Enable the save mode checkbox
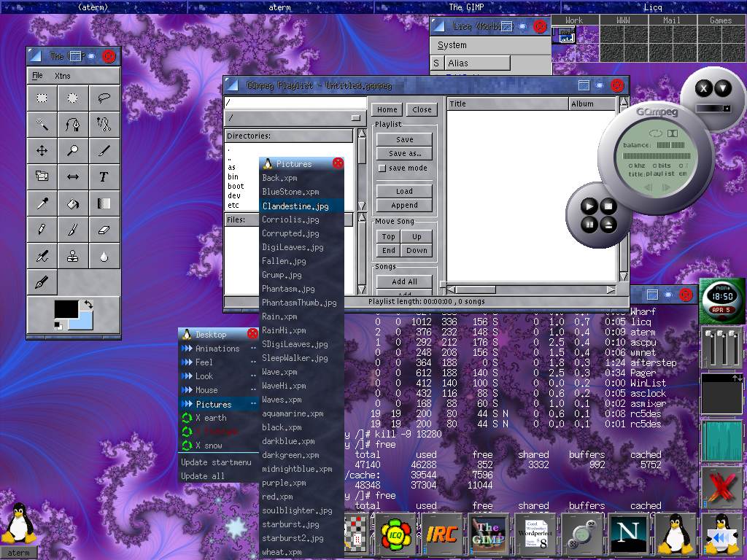The height and width of the screenshot is (560, 747). [382, 168]
